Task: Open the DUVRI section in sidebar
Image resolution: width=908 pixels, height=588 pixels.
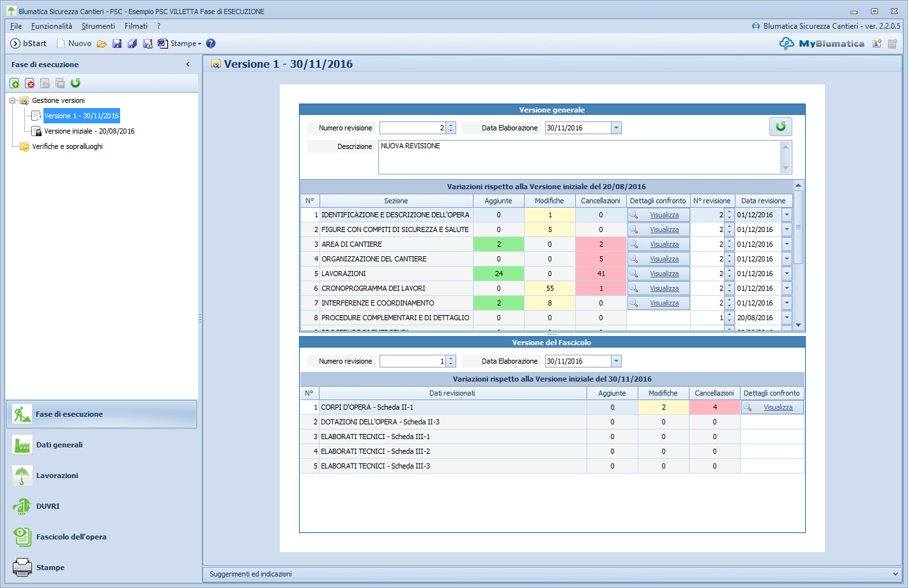Action: click(x=48, y=506)
